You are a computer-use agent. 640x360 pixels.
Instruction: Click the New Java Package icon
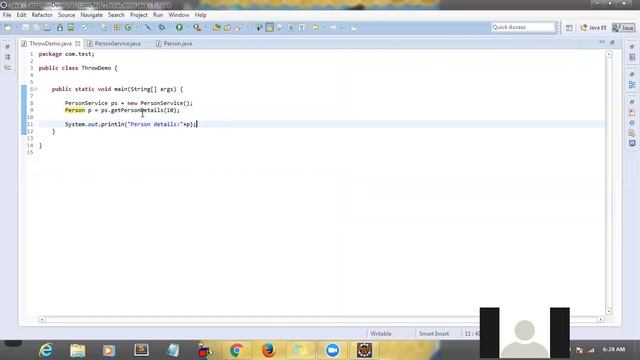[117, 28]
